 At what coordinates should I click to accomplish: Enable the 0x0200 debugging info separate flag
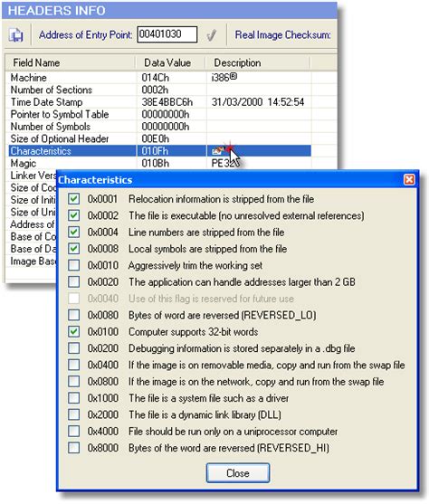(x=74, y=348)
